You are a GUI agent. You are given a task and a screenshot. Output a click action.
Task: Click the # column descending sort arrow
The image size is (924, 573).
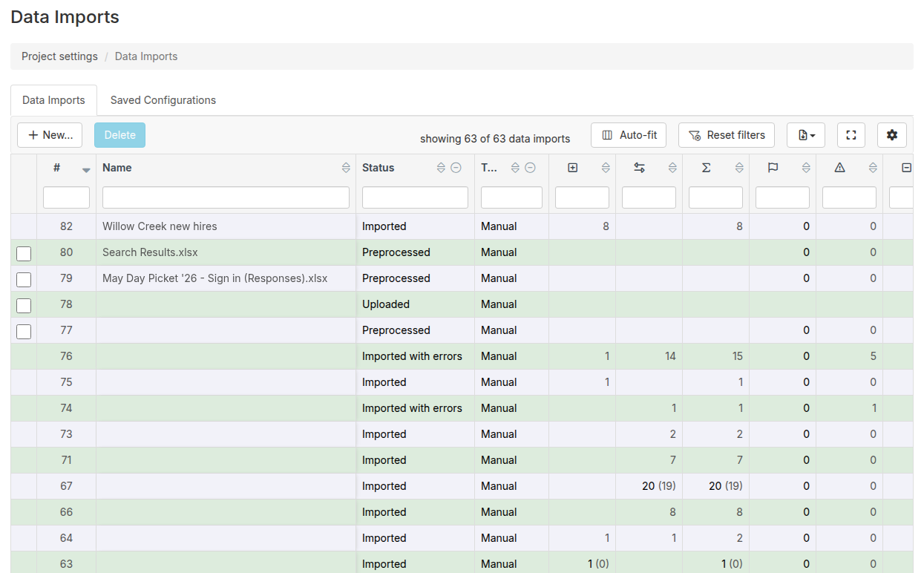pos(86,170)
